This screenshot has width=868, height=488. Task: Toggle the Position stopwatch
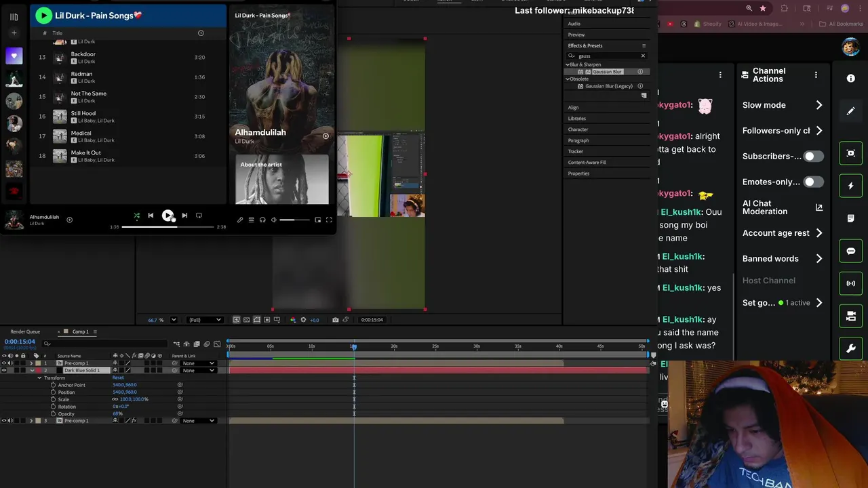click(x=54, y=392)
